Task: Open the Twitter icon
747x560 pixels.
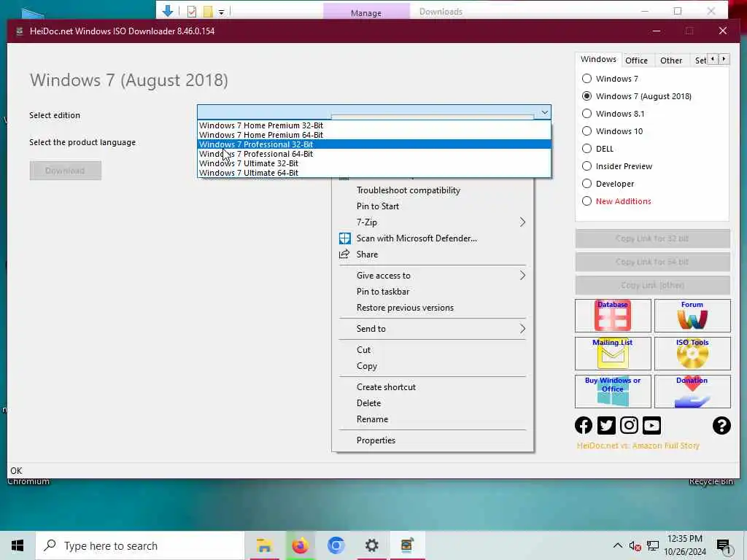Action: [x=606, y=425]
